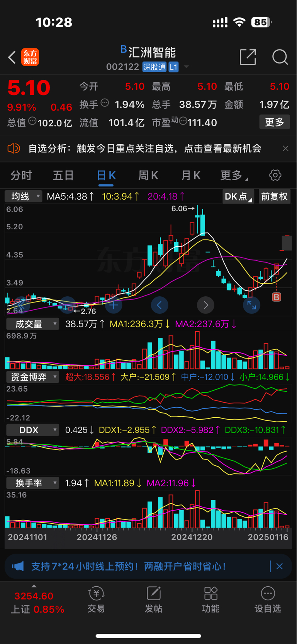
Task: Open the search magnifier icon
Action: 280,57
